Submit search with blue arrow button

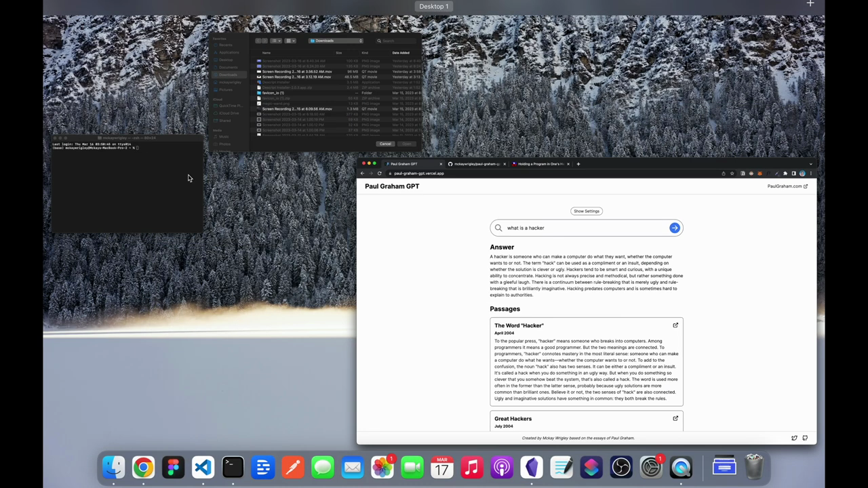click(x=674, y=228)
